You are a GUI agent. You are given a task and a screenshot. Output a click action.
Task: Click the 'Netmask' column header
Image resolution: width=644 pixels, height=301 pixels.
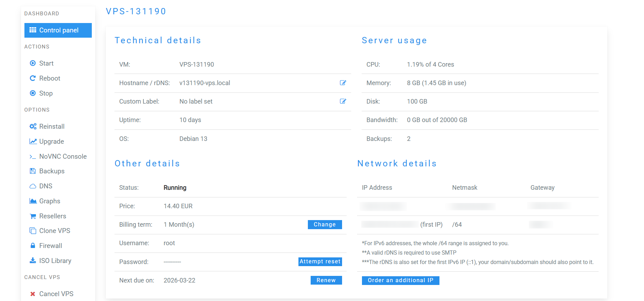coord(465,188)
